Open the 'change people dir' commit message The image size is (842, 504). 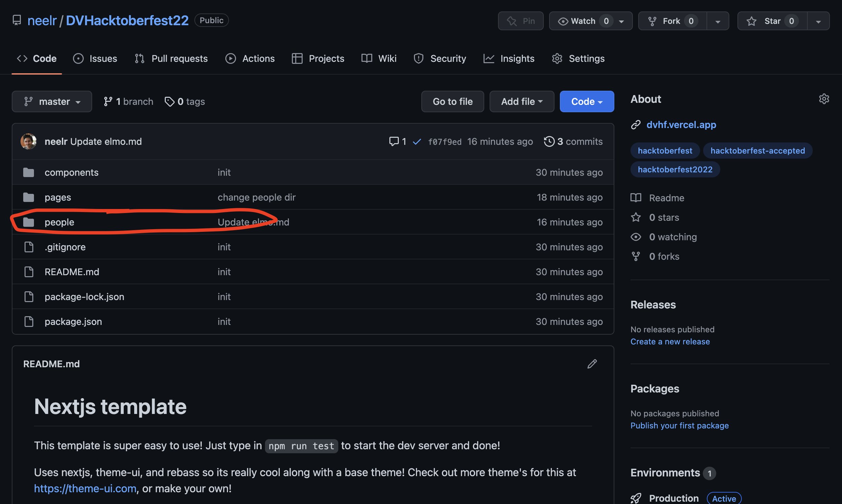(x=257, y=197)
